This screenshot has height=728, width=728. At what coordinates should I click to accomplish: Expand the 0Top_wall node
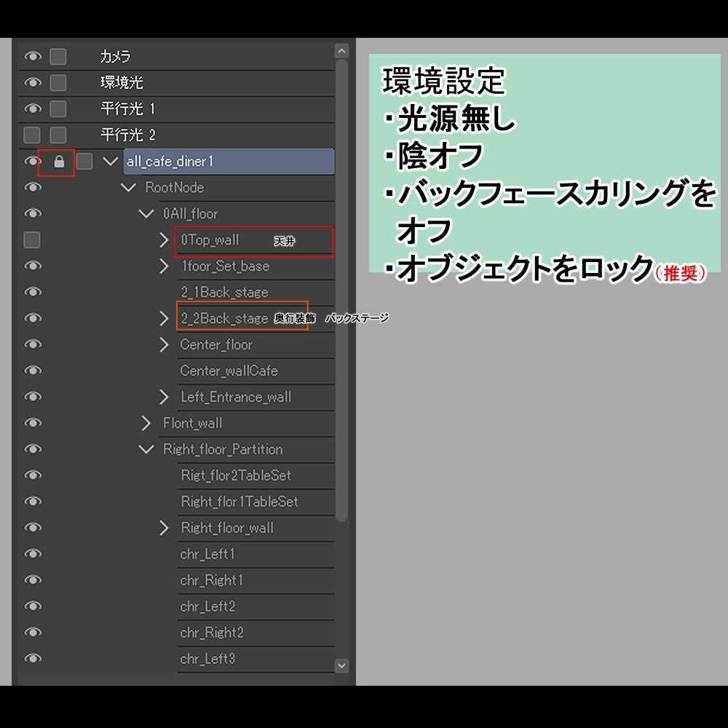click(x=163, y=240)
